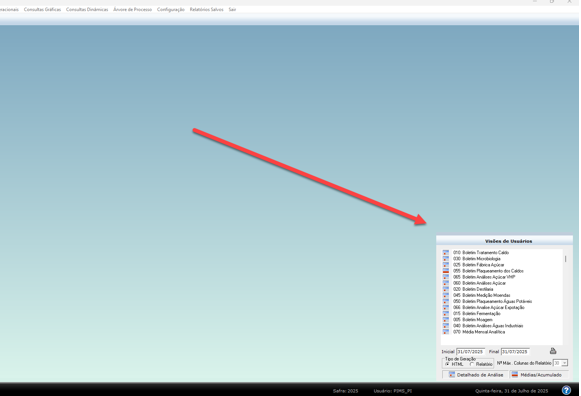The height and width of the screenshot is (396, 581).
Task: Open the Consultas Gráficas menu
Action: coord(42,10)
